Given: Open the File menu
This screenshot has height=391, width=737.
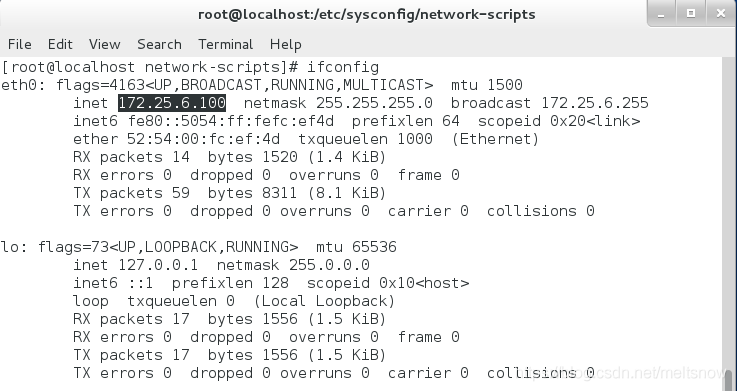Looking at the screenshot, I should click(x=20, y=44).
